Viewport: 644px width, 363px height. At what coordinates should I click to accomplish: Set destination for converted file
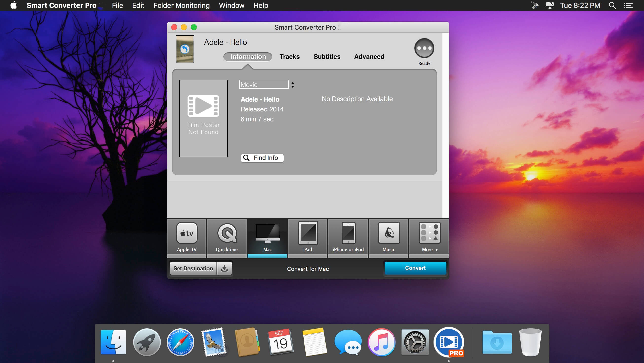pyautogui.click(x=193, y=268)
